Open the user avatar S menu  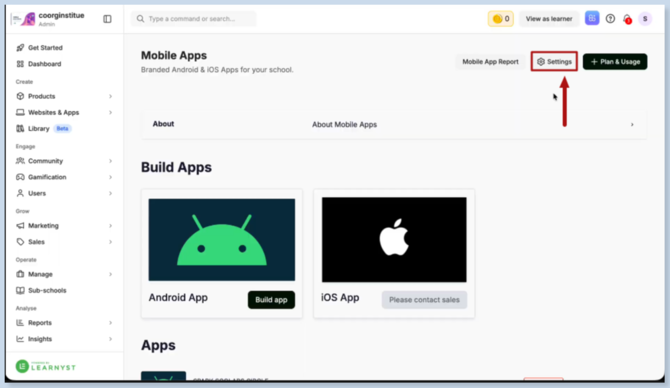coord(645,19)
